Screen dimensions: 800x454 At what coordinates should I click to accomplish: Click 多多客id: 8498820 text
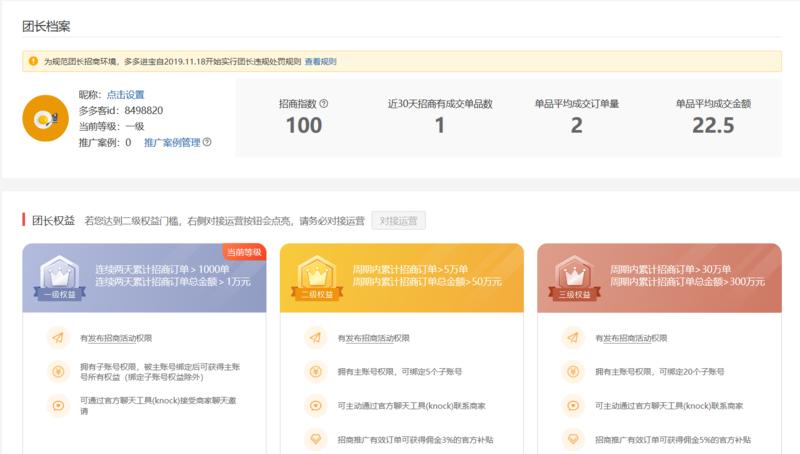tap(121, 110)
